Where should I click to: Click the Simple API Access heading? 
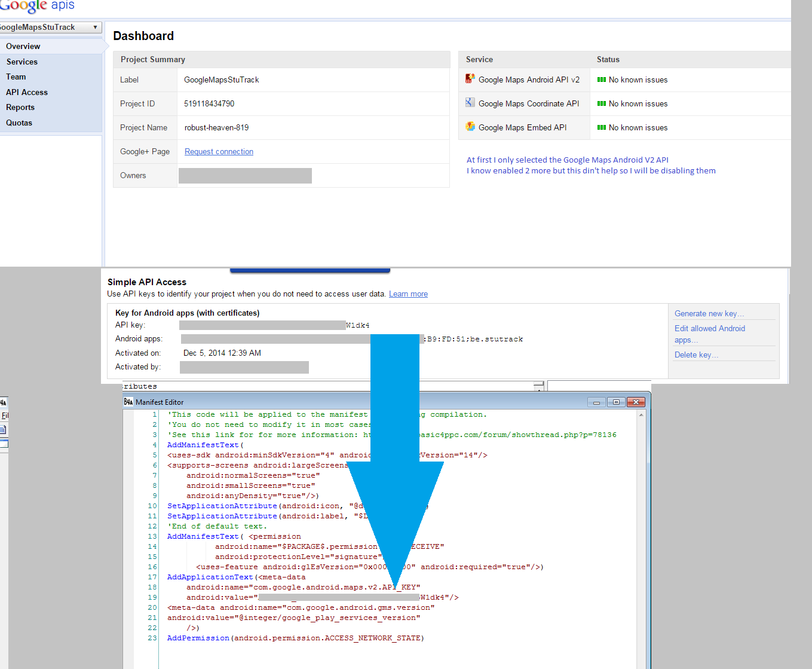click(x=147, y=282)
